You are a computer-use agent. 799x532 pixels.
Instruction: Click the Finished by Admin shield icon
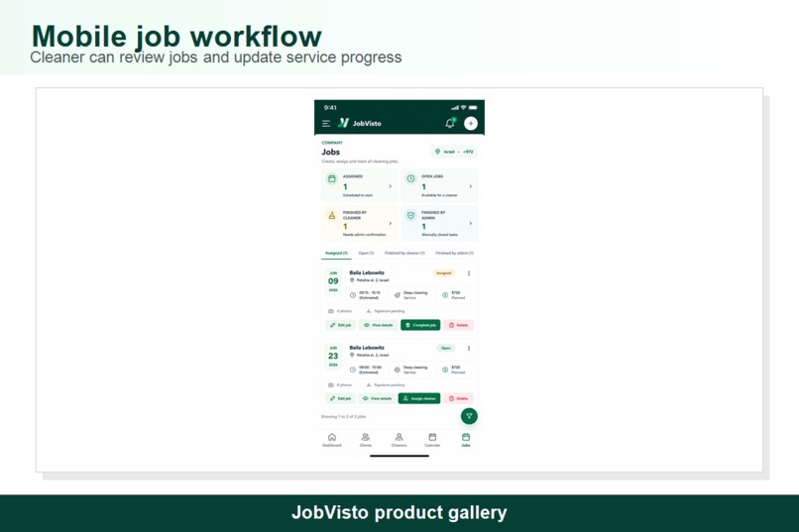pos(410,215)
